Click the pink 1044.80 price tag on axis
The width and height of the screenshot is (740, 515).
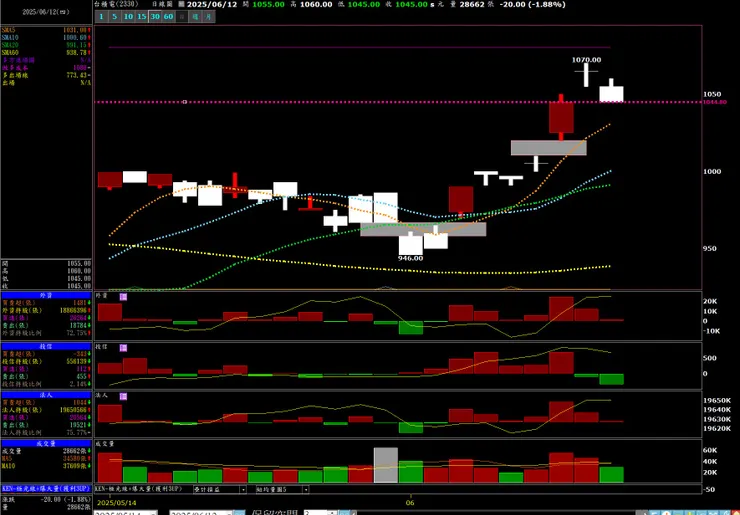(715, 102)
